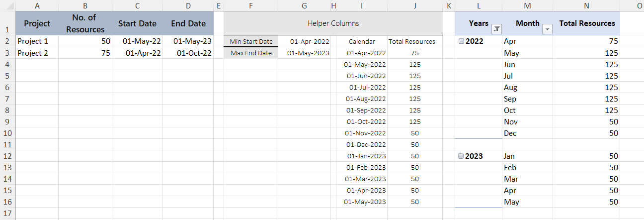Select pivot month Nov

tap(528, 121)
